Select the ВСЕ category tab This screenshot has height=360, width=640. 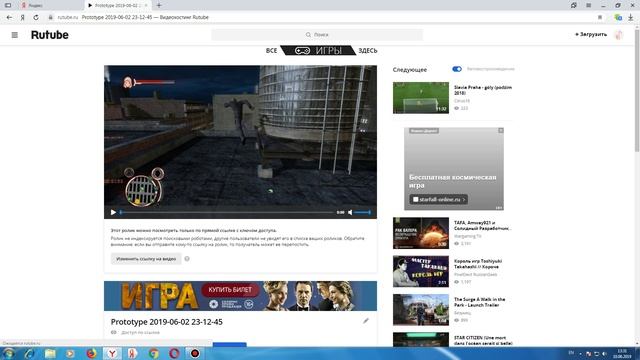[271, 51]
